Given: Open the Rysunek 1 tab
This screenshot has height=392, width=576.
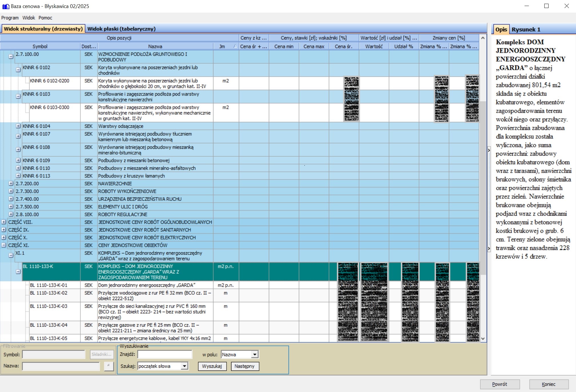Looking at the screenshot, I should (x=526, y=29).
